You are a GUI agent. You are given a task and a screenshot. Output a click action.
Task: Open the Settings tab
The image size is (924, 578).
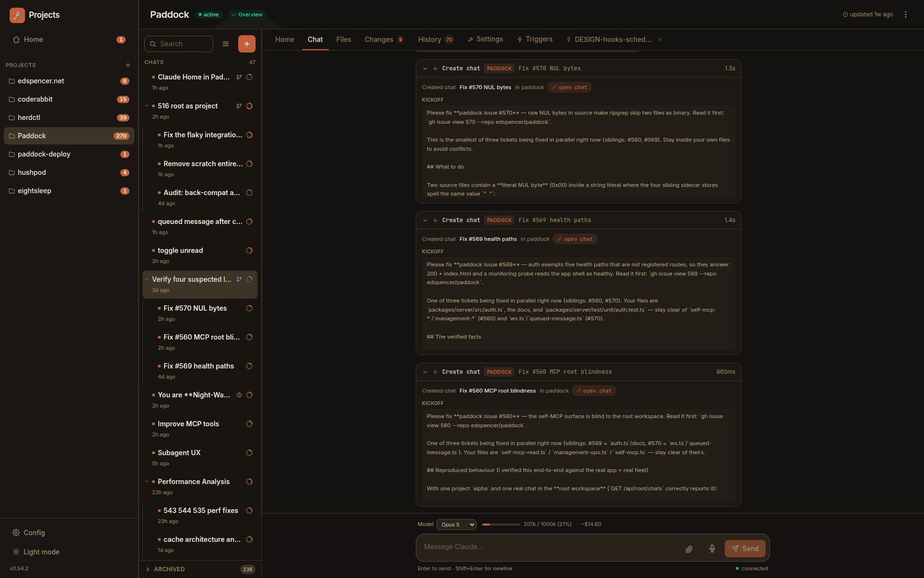click(x=485, y=39)
